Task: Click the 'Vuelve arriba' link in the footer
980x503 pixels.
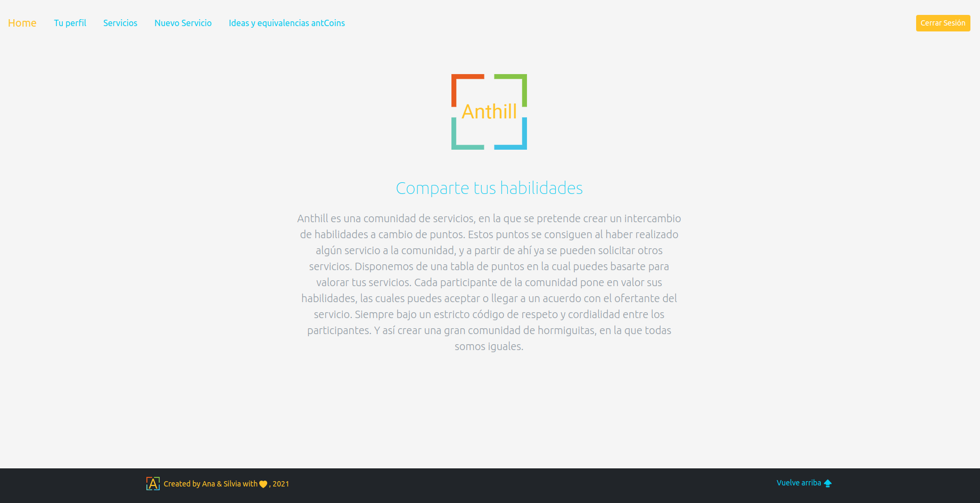Action: [x=799, y=483]
